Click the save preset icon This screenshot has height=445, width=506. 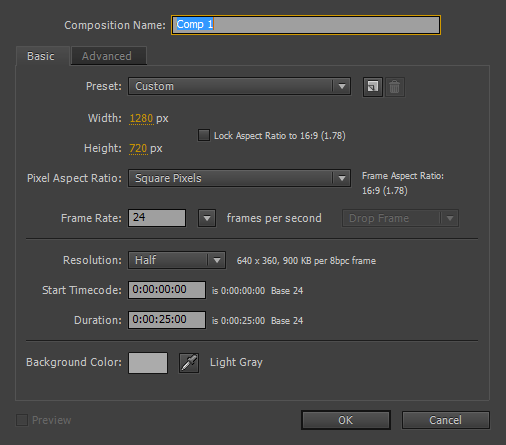373,87
